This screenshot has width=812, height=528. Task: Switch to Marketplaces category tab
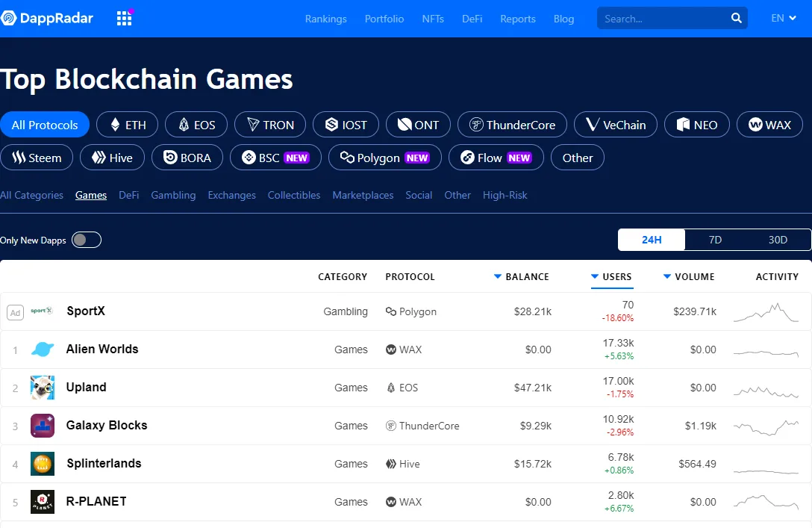coord(363,196)
